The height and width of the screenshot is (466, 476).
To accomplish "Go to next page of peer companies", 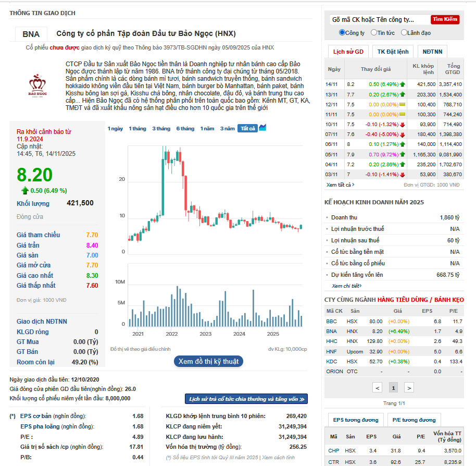I will tap(409, 388).
